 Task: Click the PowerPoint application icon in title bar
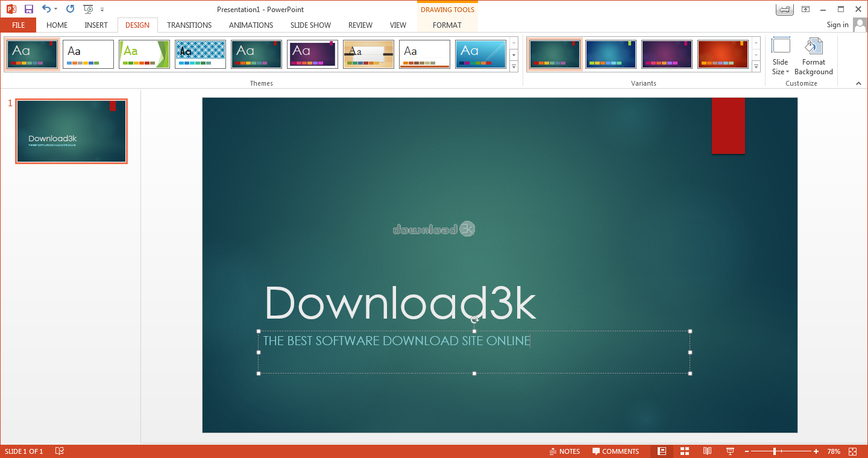(11, 9)
